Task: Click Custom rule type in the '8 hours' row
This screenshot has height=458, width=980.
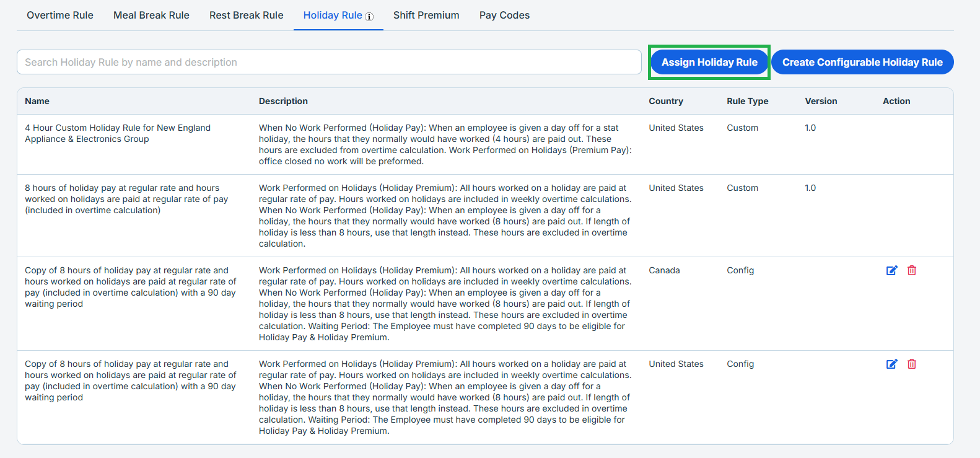Action: tap(742, 188)
